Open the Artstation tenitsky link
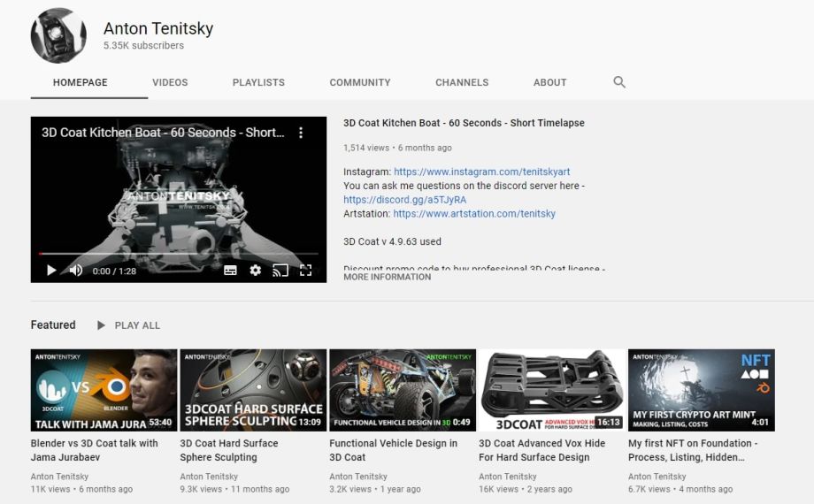 coord(474,214)
